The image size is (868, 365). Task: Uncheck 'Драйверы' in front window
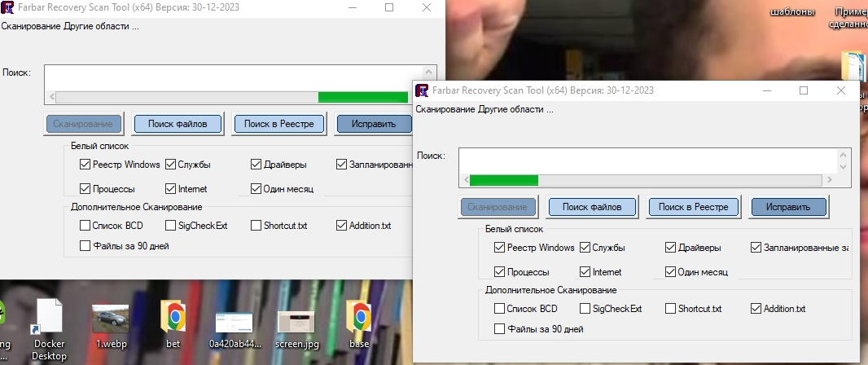[x=670, y=248]
